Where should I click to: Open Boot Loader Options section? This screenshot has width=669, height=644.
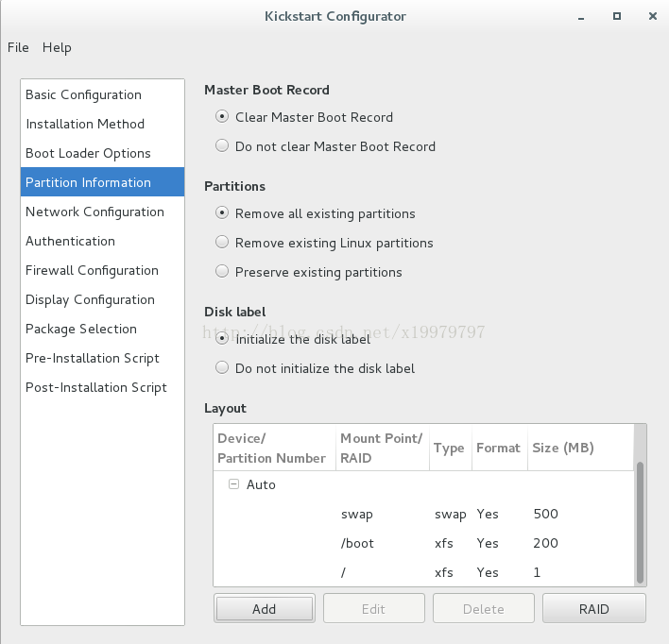click(102, 153)
